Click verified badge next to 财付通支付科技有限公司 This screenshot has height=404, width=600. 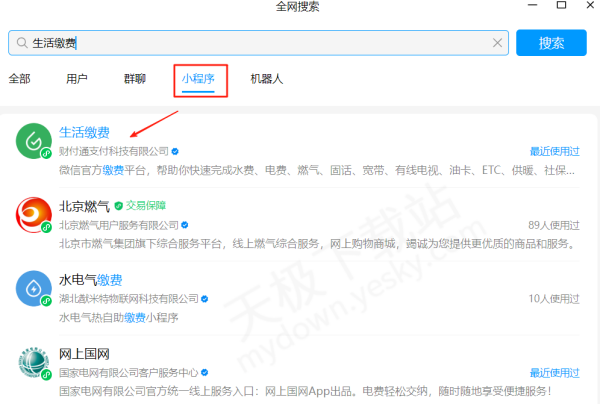pyautogui.click(x=175, y=152)
